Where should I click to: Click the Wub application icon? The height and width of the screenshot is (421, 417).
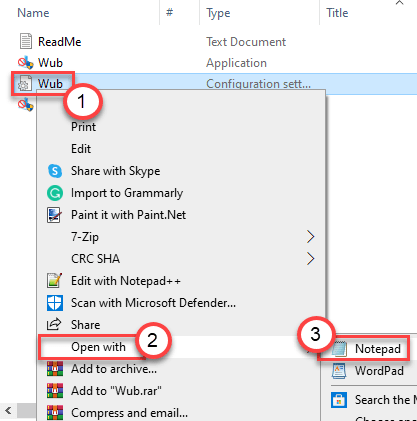tap(26, 63)
